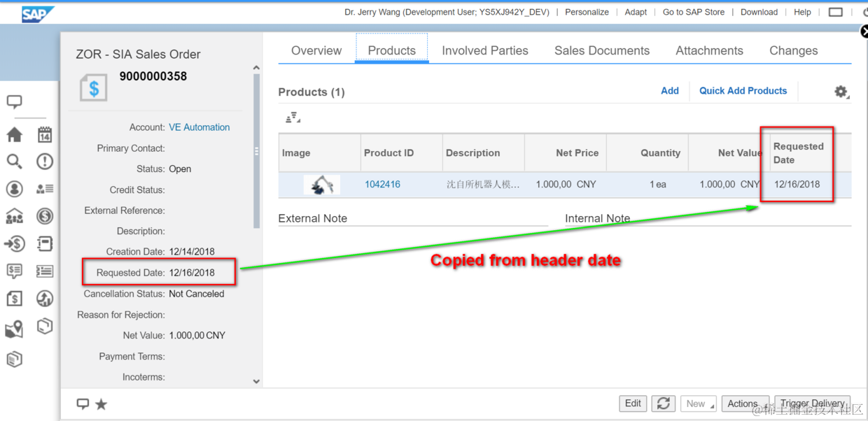View the Changes tab

pyautogui.click(x=794, y=50)
